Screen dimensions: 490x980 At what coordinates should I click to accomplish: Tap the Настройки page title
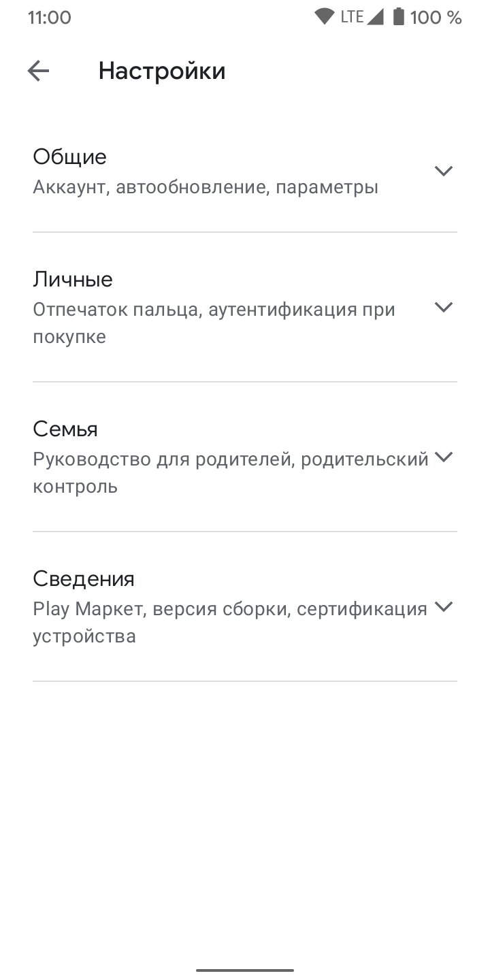pos(162,71)
